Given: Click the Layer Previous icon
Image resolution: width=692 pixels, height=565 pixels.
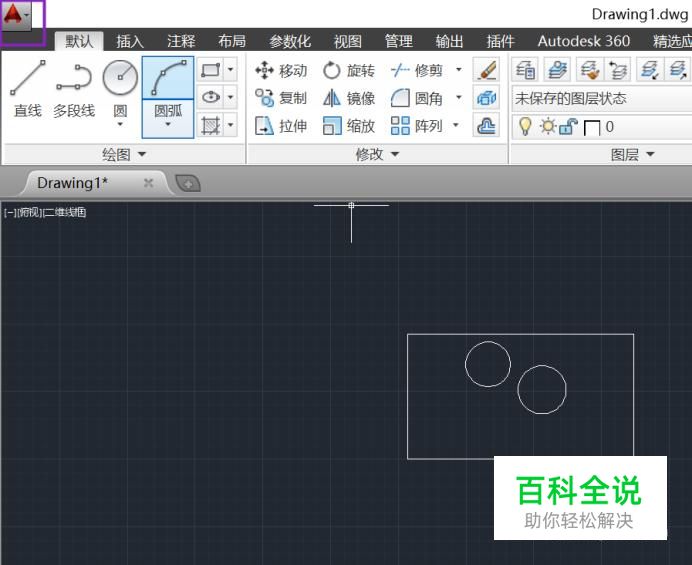Looking at the screenshot, I should point(617,70).
